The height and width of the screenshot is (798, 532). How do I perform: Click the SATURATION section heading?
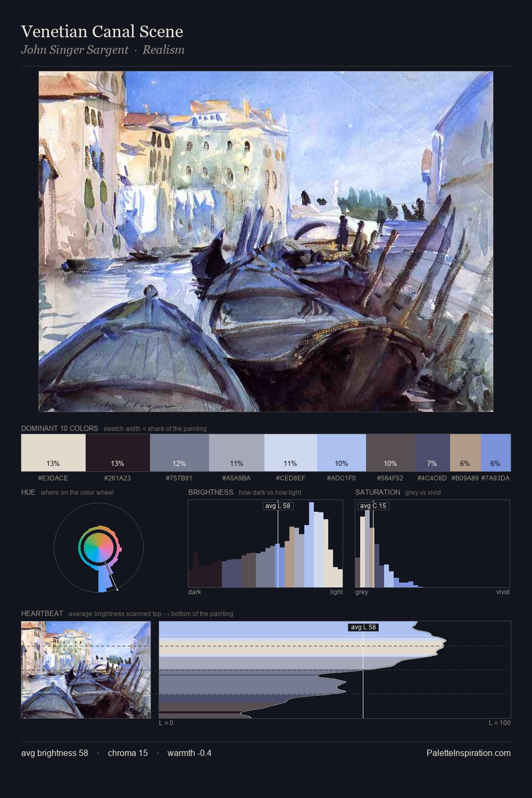click(378, 492)
